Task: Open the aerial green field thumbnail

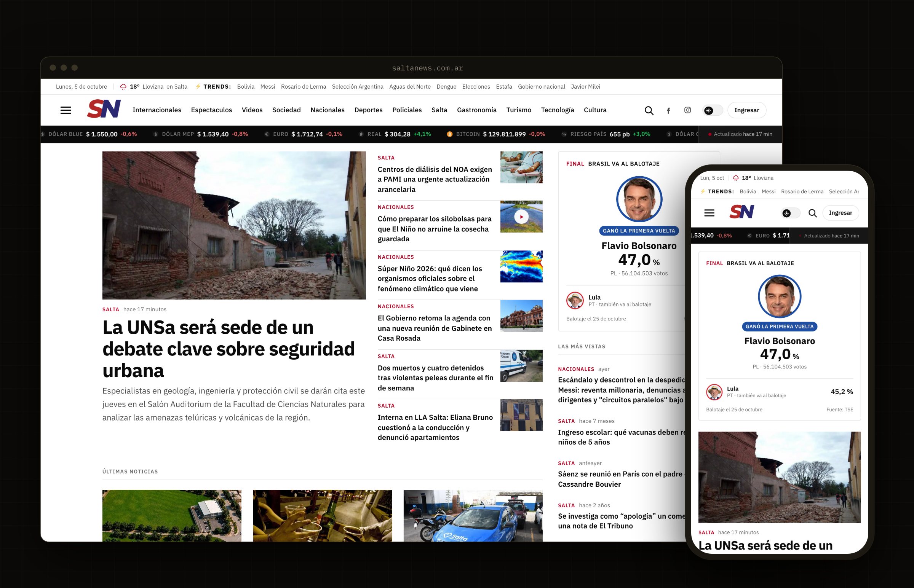Action: click(x=172, y=515)
